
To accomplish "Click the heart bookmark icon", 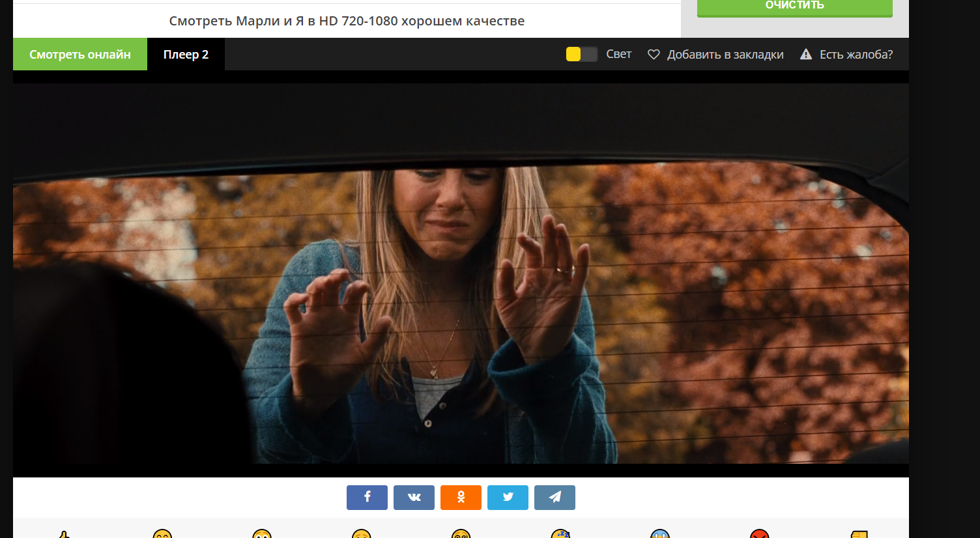I will [654, 55].
